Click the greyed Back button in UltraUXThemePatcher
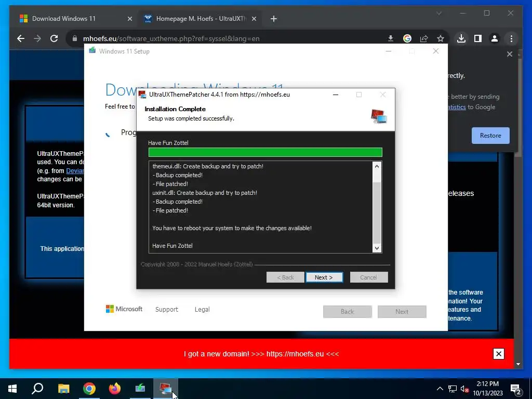 tap(285, 277)
